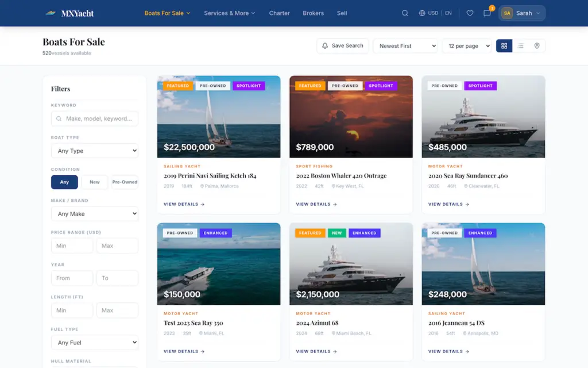The height and width of the screenshot is (368, 588).
Task: Click arrow icon on Sea Ray Sundancer View Details
Action: [x=467, y=205]
